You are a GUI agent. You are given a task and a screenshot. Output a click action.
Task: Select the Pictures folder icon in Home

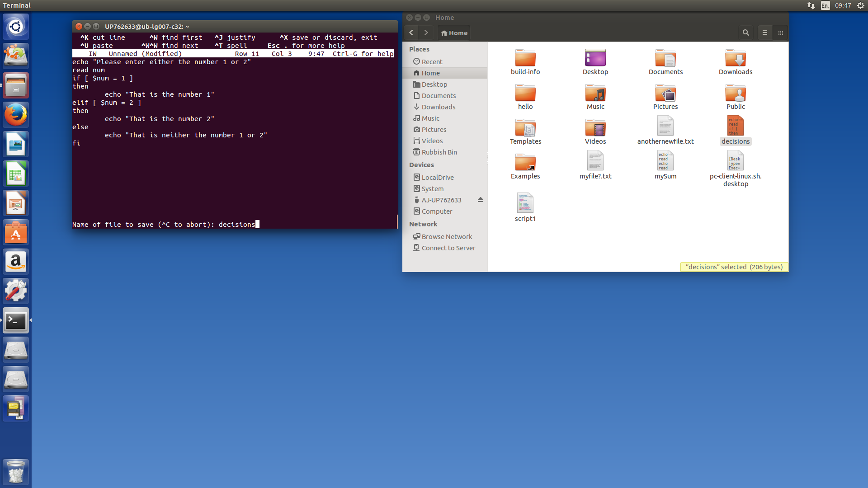click(665, 97)
